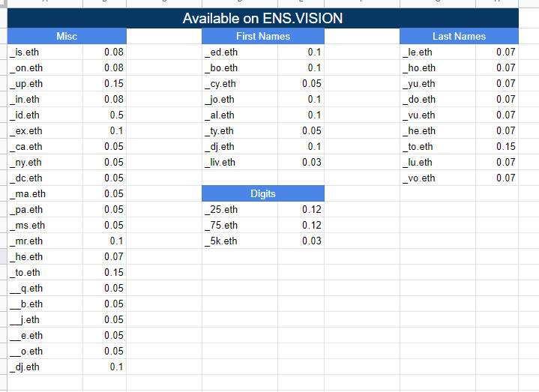Select the 0.03 price beside _5k.eth
The image size is (539, 392).
pos(301,241)
